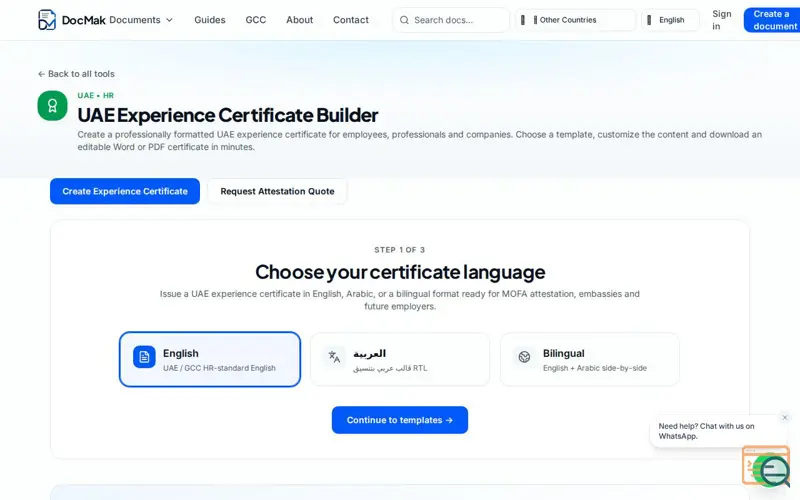The width and height of the screenshot is (800, 500).
Task: Click 'UAE Experience Certificate Builder' heading
Action: 228,115
